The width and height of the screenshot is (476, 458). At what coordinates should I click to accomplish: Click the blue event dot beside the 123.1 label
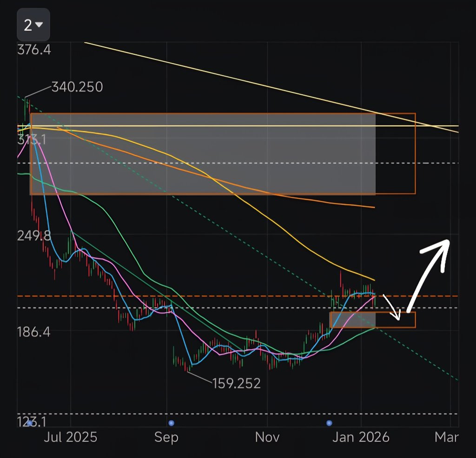pyautogui.click(x=29, y=423)
